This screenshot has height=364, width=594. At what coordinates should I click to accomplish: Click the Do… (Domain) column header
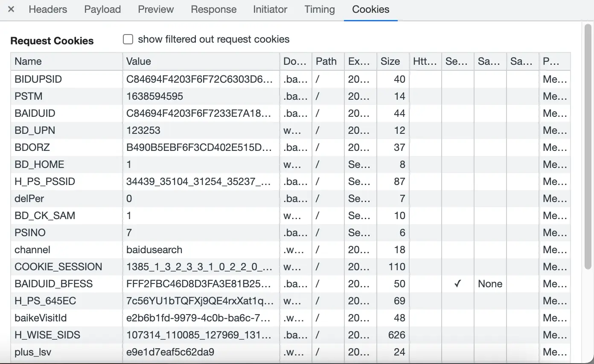(x=296, y=61)
